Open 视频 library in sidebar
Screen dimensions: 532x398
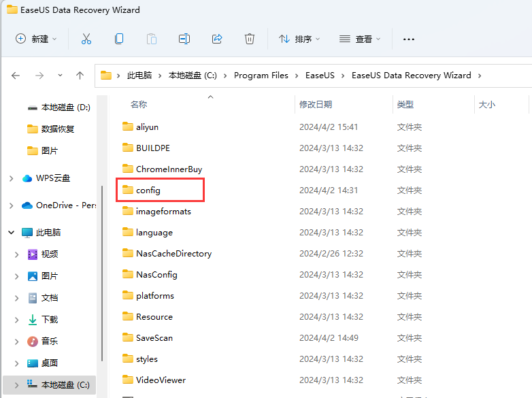[49, 254]
